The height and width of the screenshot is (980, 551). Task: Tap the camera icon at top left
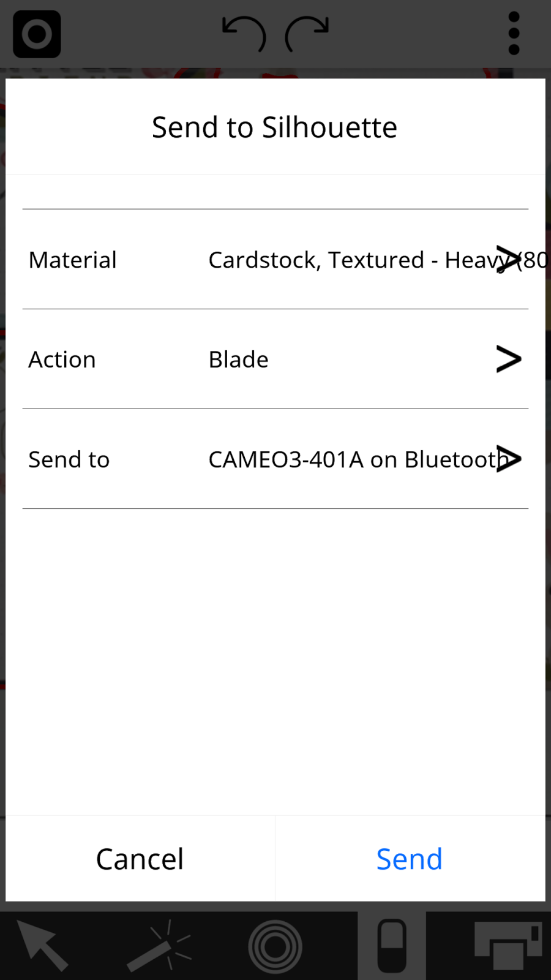[37, 34]
